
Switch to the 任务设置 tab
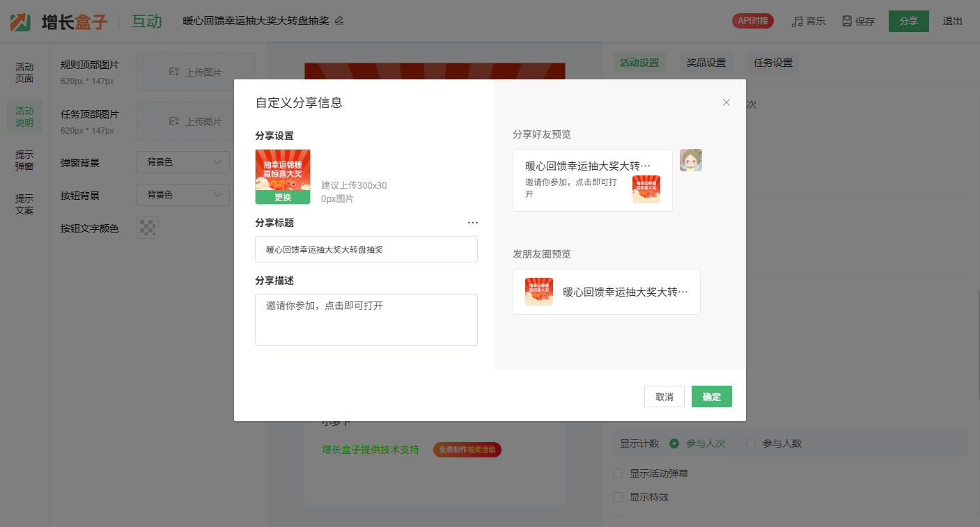773,63
